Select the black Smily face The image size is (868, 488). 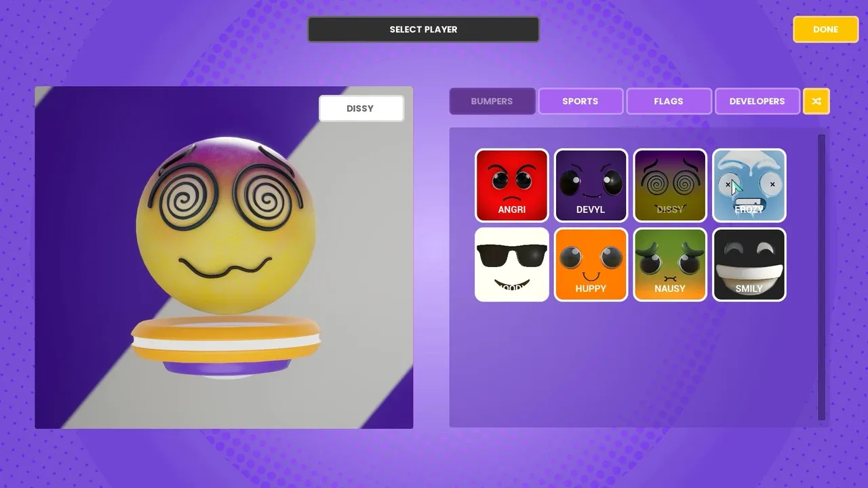pos(749,264)
